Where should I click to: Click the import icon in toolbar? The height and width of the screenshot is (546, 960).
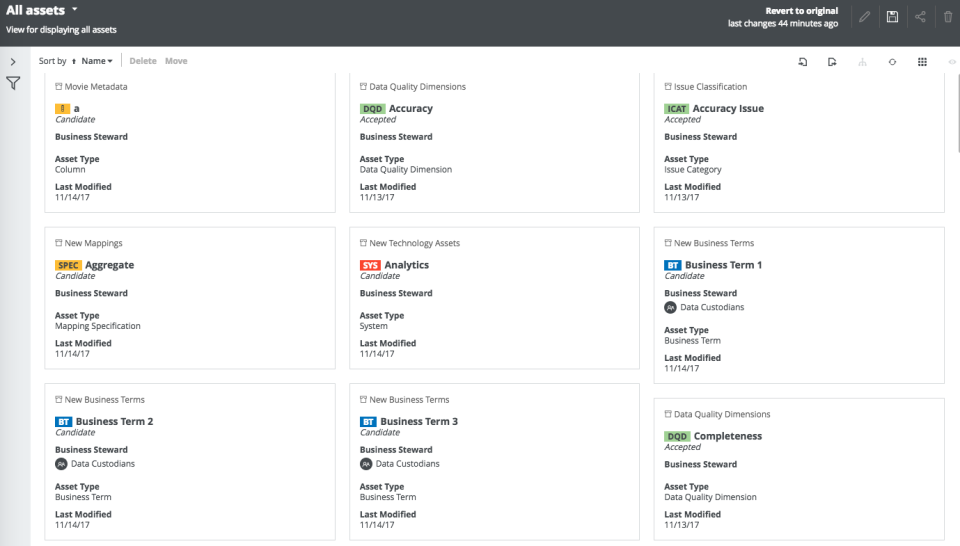point(802,62)
